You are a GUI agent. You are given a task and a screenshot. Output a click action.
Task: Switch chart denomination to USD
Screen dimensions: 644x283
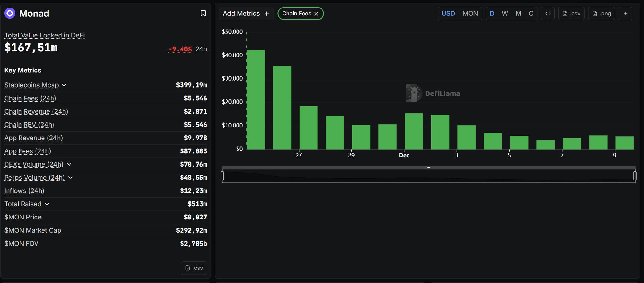point(448,14)
